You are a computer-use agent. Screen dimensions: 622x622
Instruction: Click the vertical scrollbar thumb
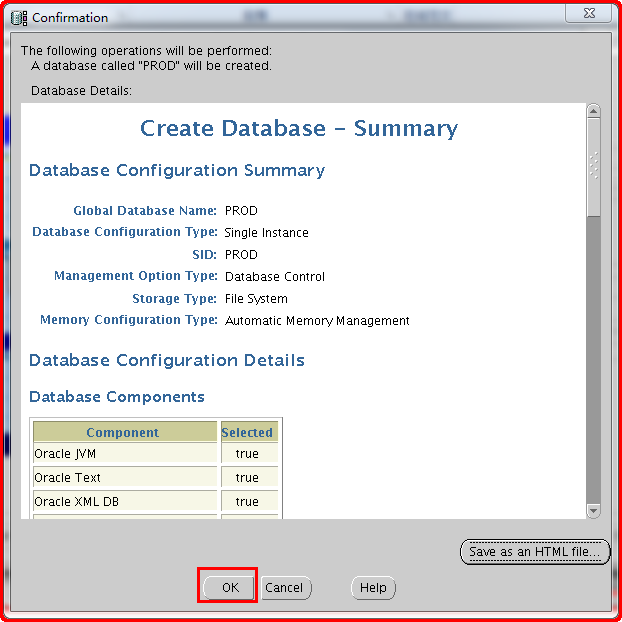tap(593, 167)
